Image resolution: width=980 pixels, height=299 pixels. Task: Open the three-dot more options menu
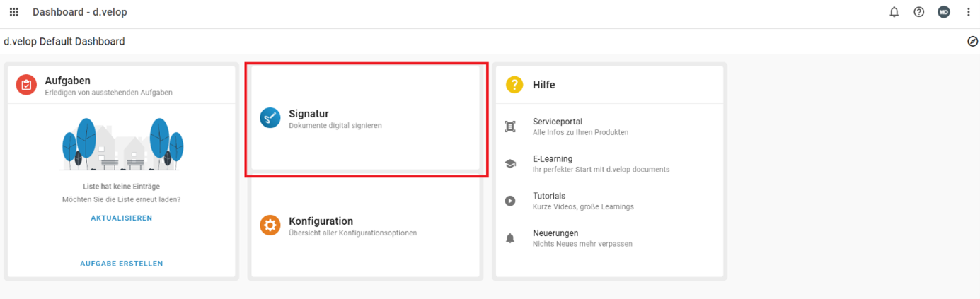tap(969, 12)
